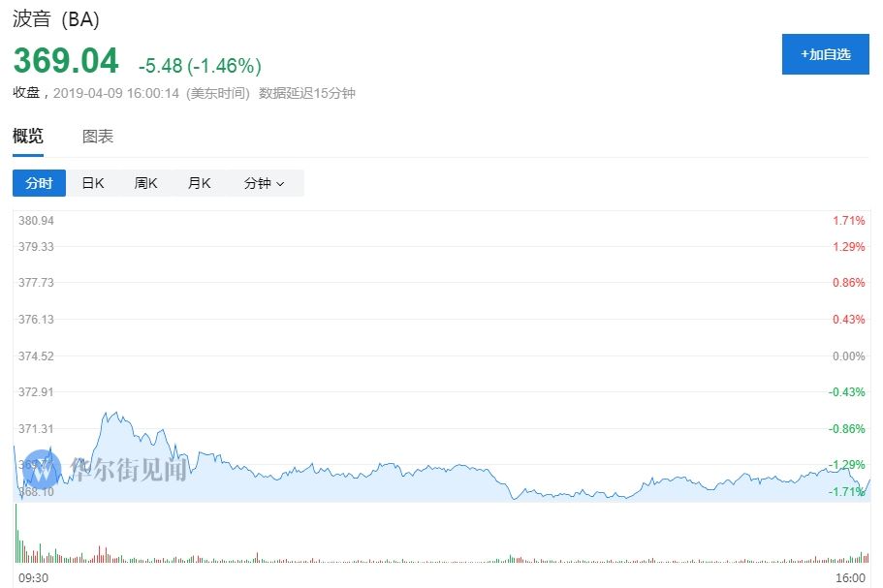Image resolution: width=883 pixels, height=588 pixels.
Task: Click the -0.86% green percent label
Action: tap(846, 429)
